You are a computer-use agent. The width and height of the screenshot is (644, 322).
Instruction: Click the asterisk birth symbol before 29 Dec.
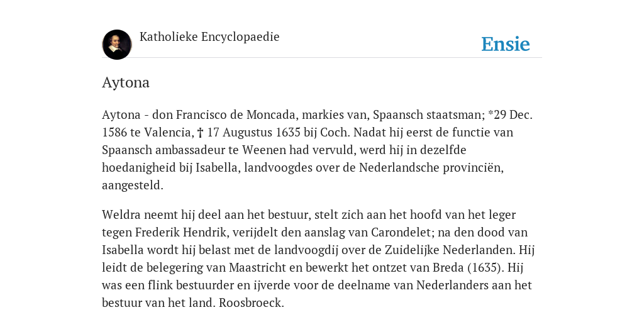tap(491, 114)
